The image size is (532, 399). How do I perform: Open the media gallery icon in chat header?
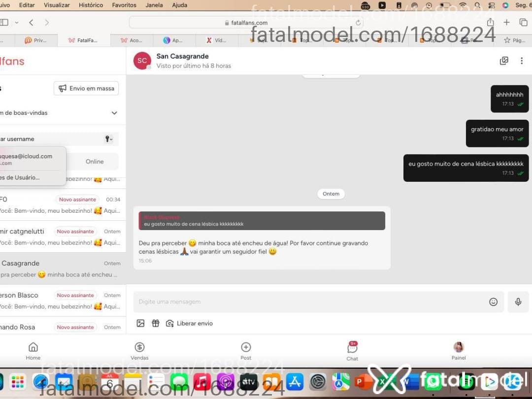[504, 61]
